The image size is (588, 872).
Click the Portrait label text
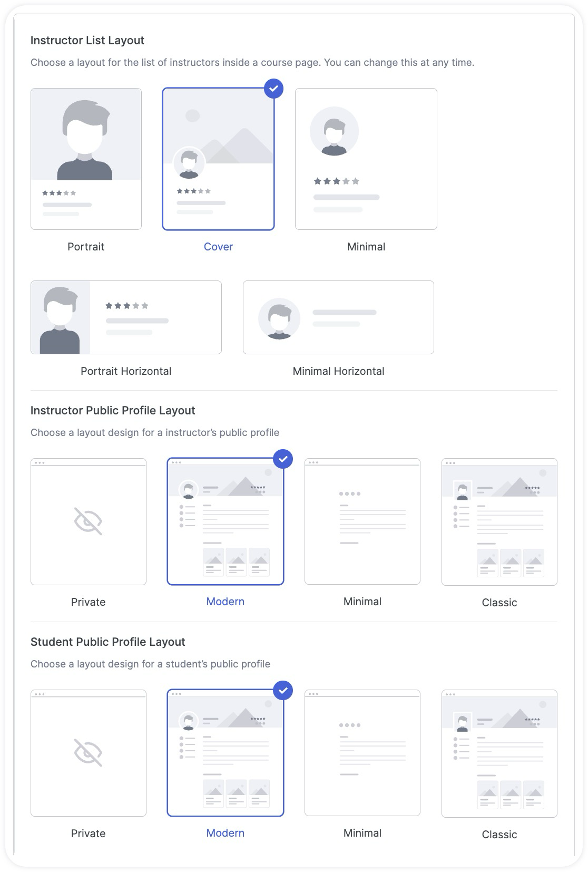click(86, 247)
